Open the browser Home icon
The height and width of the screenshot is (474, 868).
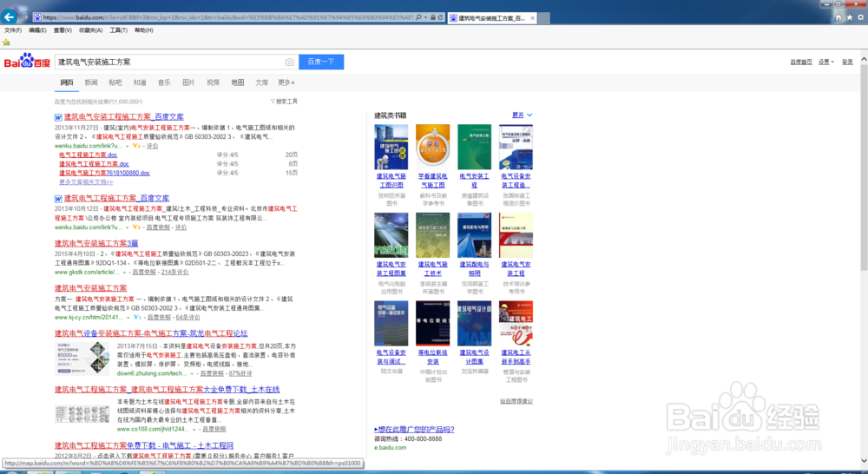(x=838, y=17)
